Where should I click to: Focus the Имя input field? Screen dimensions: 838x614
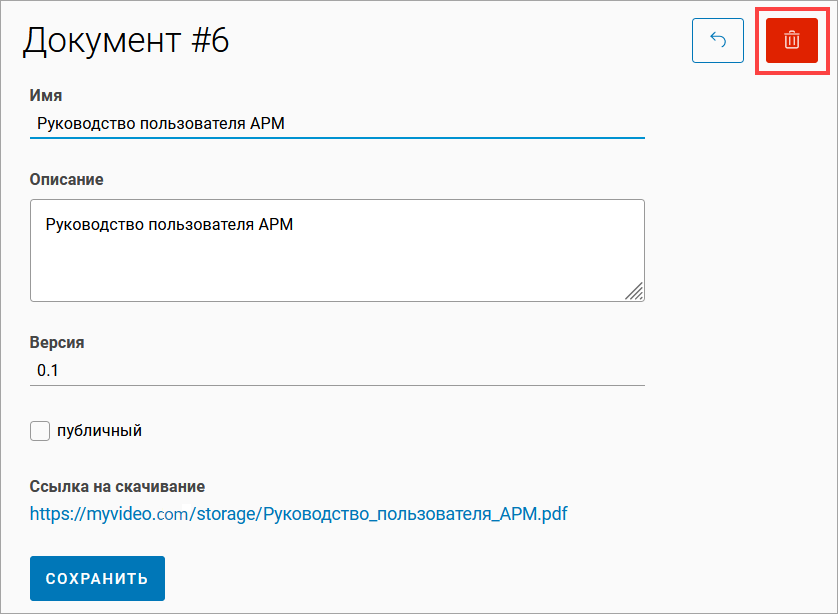tap(336, 124)
